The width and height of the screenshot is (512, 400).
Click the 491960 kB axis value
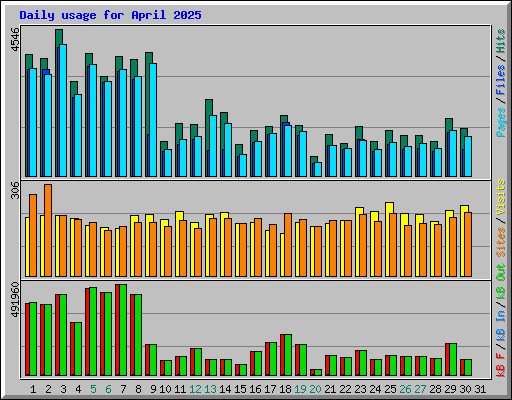pos(15,300)
